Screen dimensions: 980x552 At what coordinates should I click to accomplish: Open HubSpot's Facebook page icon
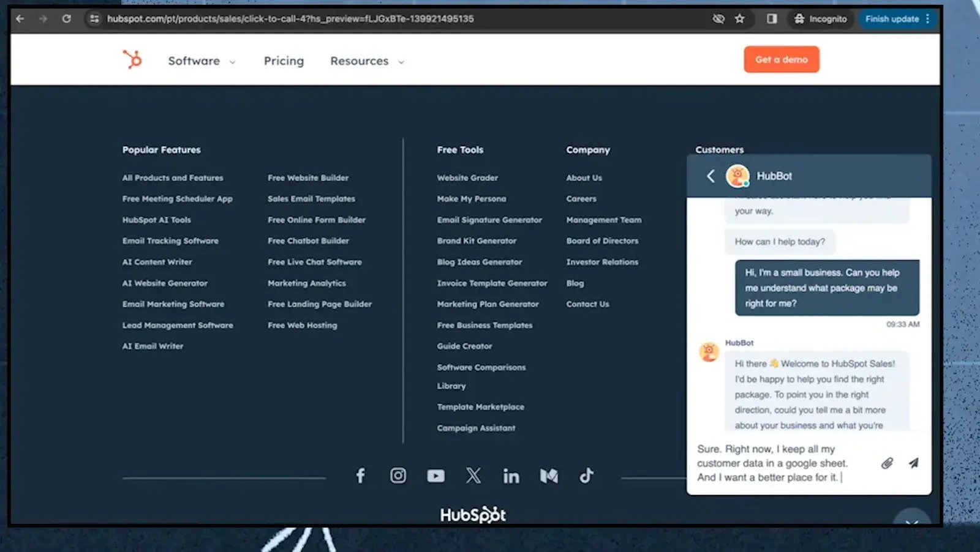[361, 476]
